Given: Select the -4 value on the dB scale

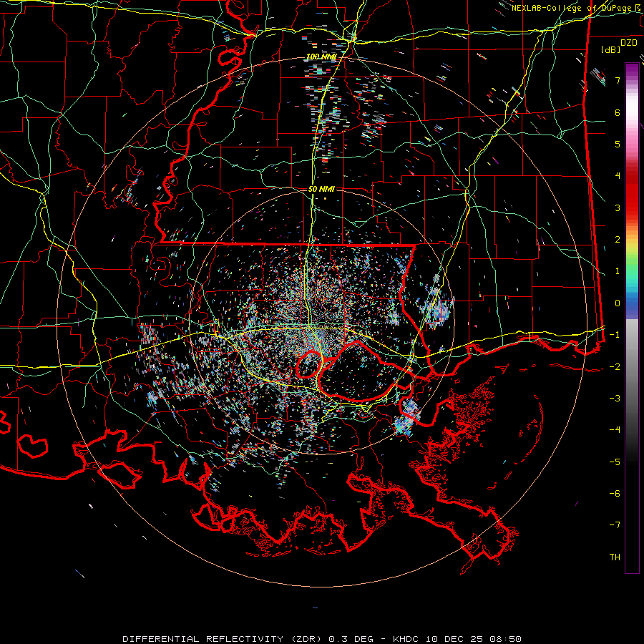Looking at the screenshot, I should [615, 429].
